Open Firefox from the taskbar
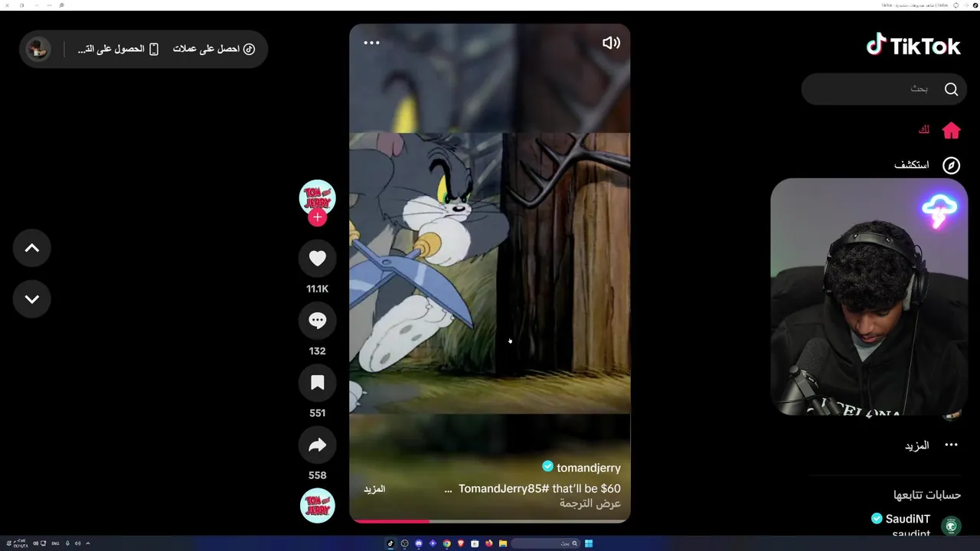Viewport: 980px width, 551px height. (489, 543)
